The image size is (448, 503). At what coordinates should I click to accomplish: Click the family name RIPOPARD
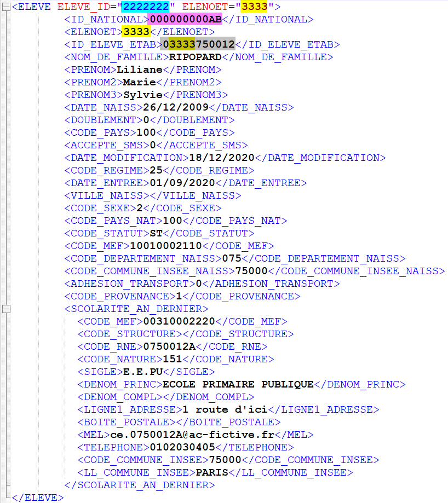(x=195, y=57)
